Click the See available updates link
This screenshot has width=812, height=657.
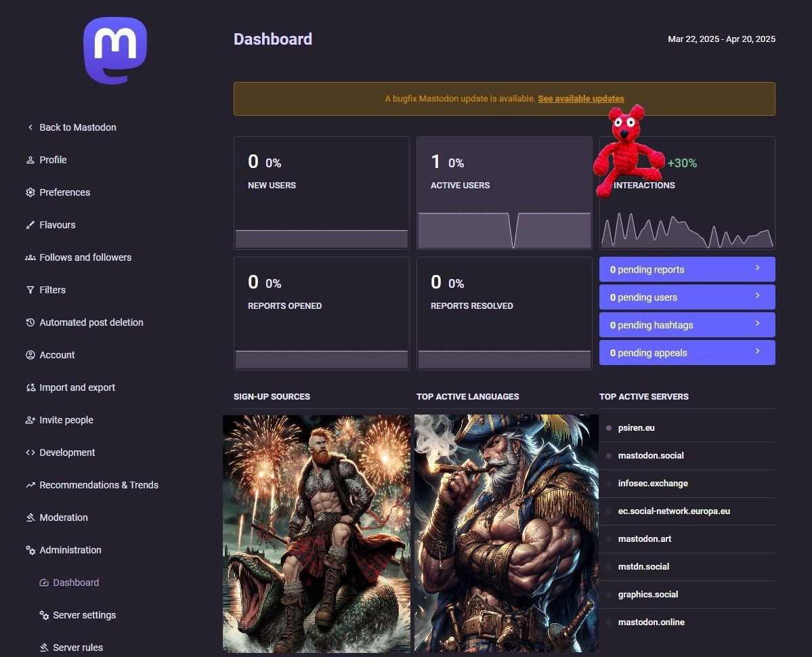click(x=580, y=99)
